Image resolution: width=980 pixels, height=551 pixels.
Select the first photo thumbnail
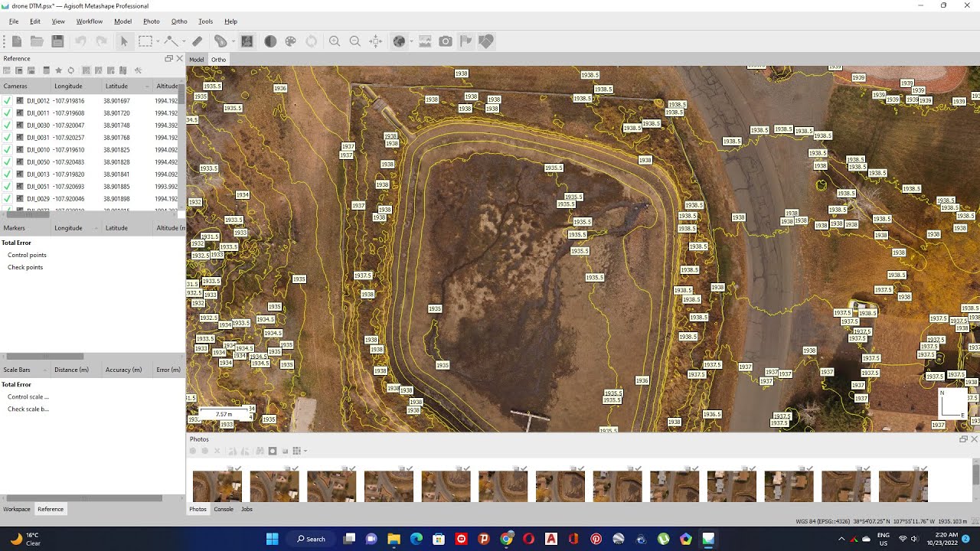217,486
